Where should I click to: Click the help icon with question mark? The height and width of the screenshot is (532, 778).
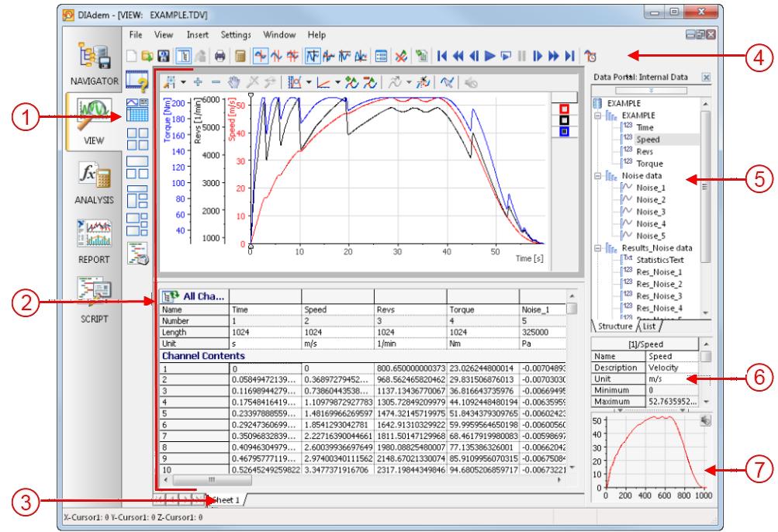(137, 80)
